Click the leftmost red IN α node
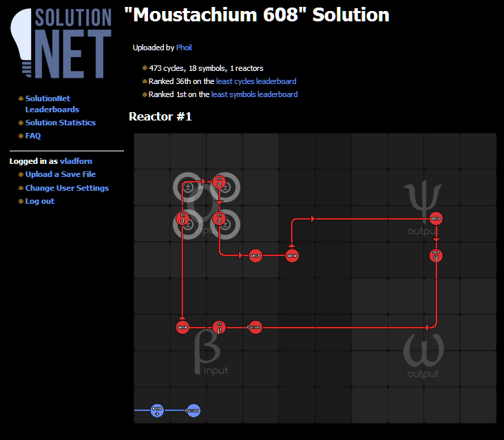Viewport: 504px width, 440px height. [182, 218]
